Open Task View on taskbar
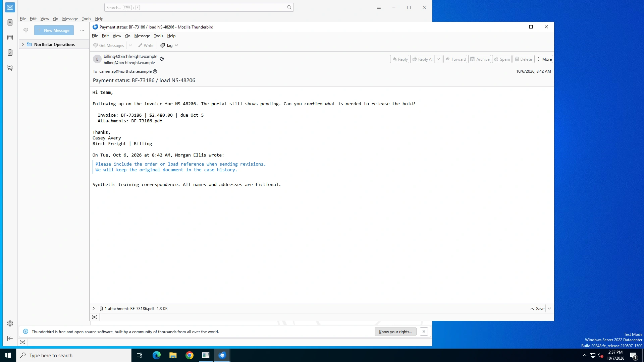 click(x=140, y=355)
